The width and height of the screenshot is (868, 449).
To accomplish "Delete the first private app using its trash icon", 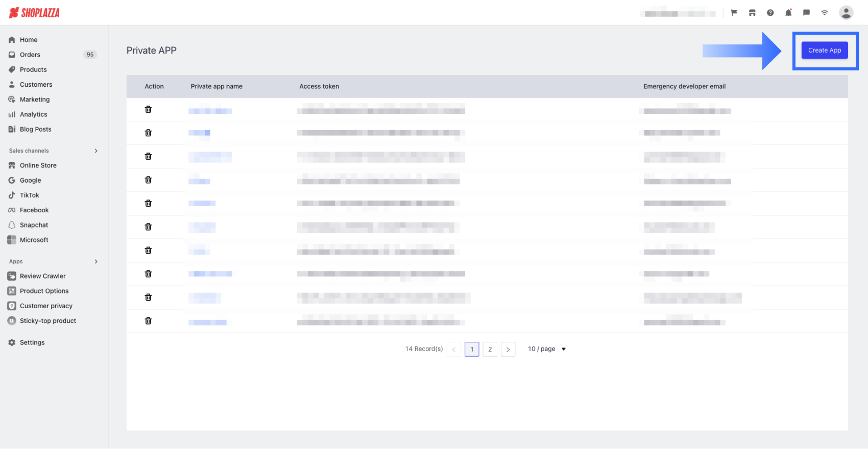I will click(148, 109).
